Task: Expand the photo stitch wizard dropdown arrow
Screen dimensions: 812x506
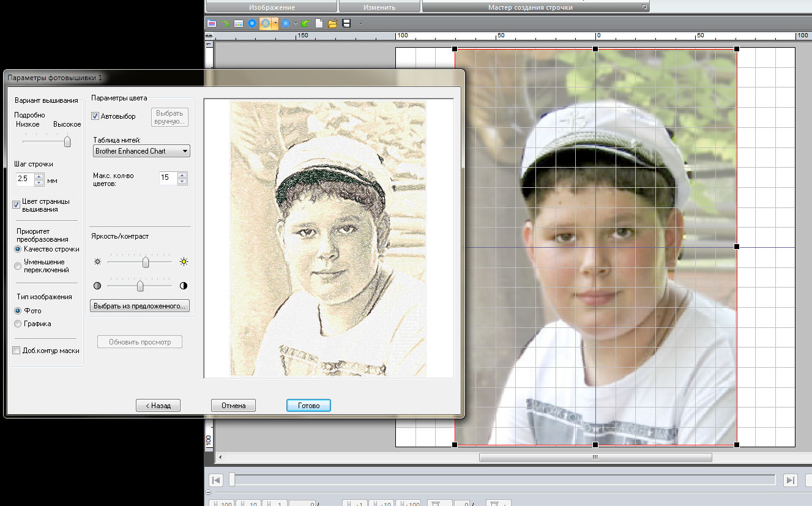Action: tap(276, 23)
